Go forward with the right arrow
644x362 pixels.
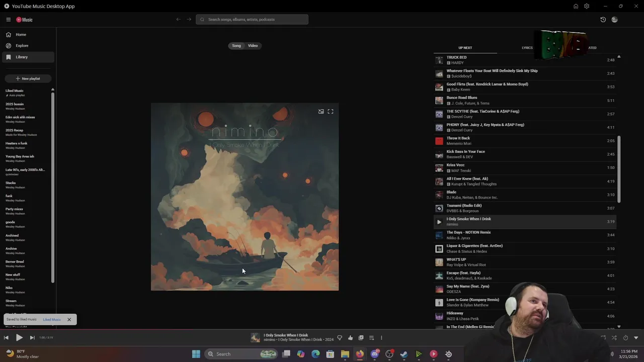(189, 20)
